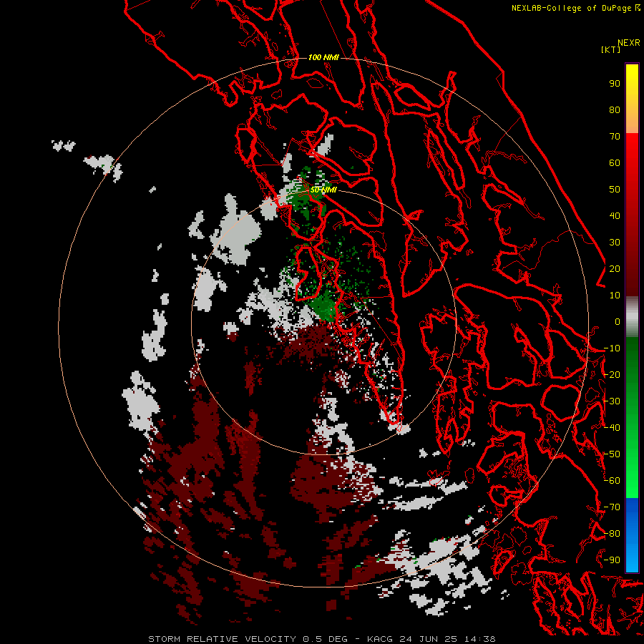Screen dimensions: 644x644
Task: Click the positive 60 scale value
Action: pos(615,163)
